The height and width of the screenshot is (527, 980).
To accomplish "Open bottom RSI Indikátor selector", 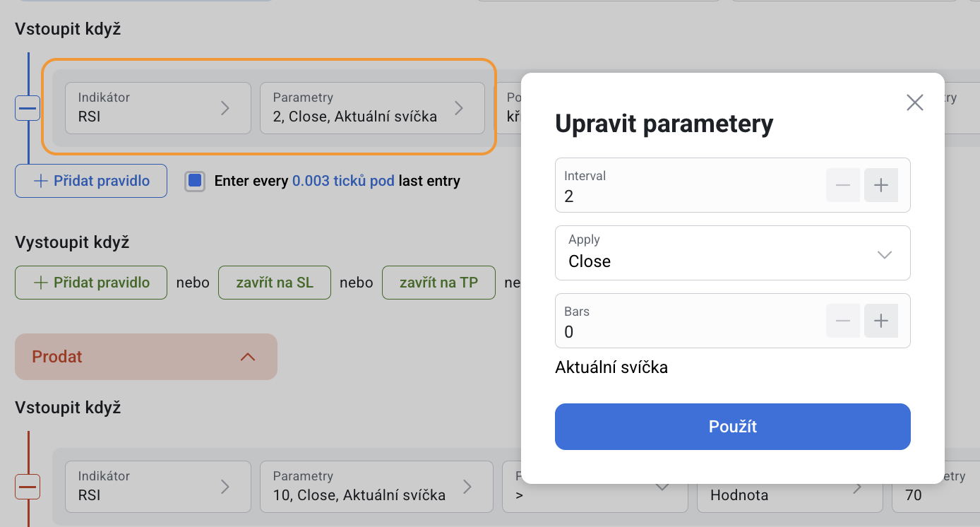I will click(158, 487).
